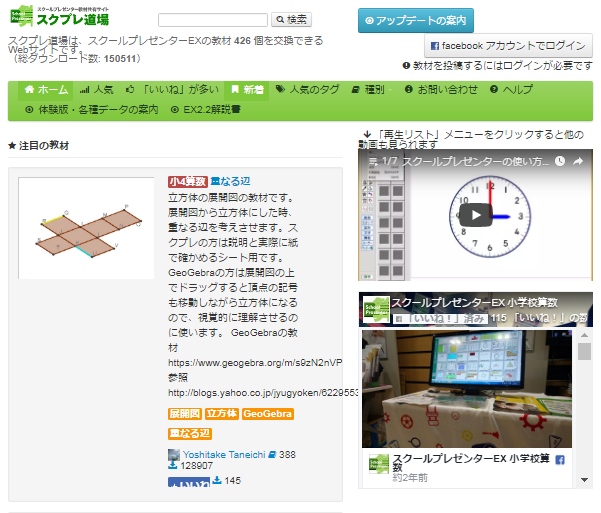
Task: Click the watch later clock icon
Action: pos(560,161)
